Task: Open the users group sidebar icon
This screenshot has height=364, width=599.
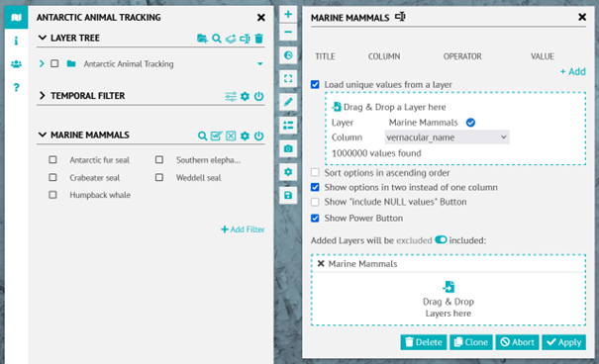Action: (16, 64)
